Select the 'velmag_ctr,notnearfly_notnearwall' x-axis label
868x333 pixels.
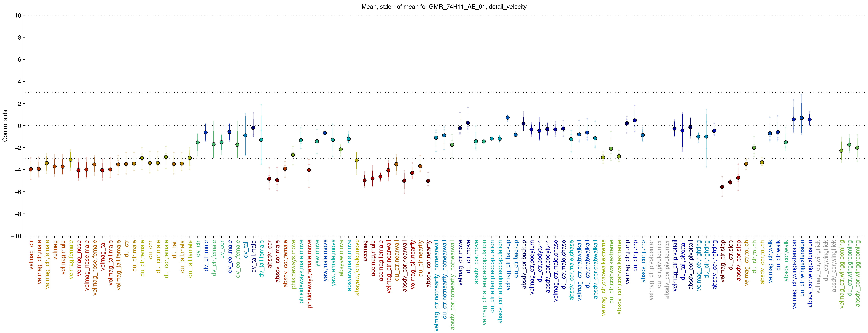[x=437, y=286]
